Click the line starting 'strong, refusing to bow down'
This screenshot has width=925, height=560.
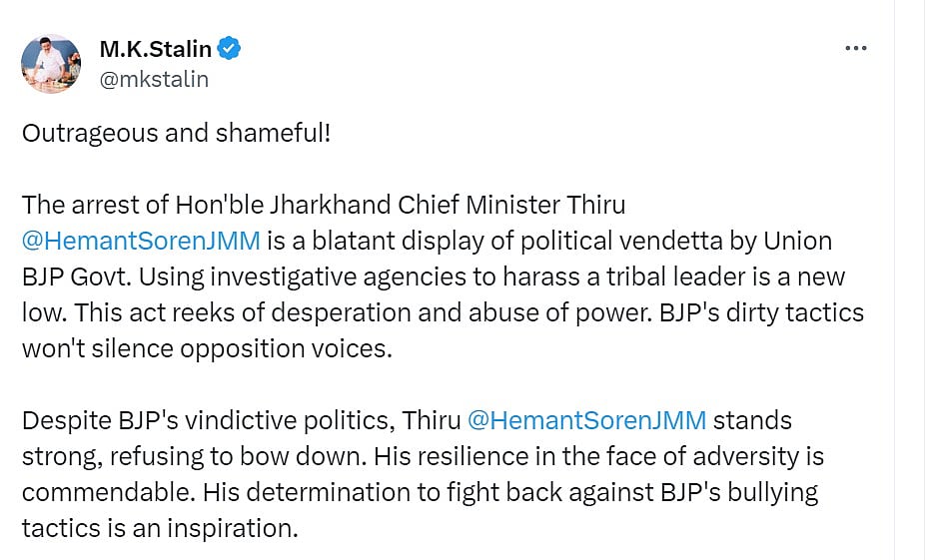click(x=423, y=456)
